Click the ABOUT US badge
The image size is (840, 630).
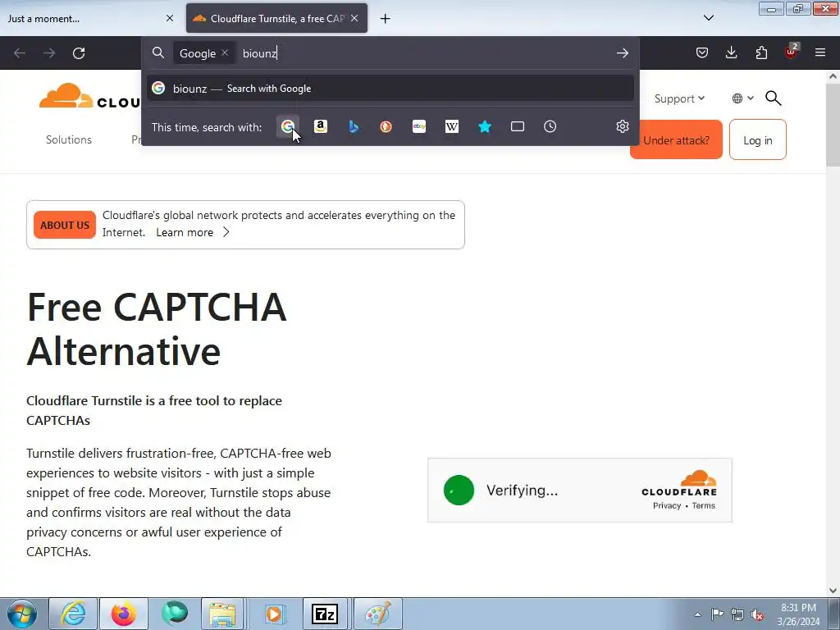[64, 225]
